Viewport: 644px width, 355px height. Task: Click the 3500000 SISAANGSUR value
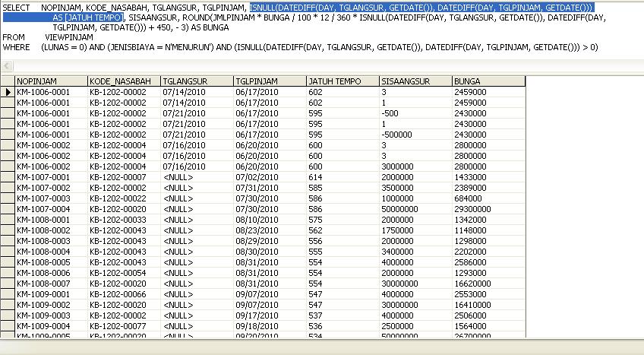(415, 188)
